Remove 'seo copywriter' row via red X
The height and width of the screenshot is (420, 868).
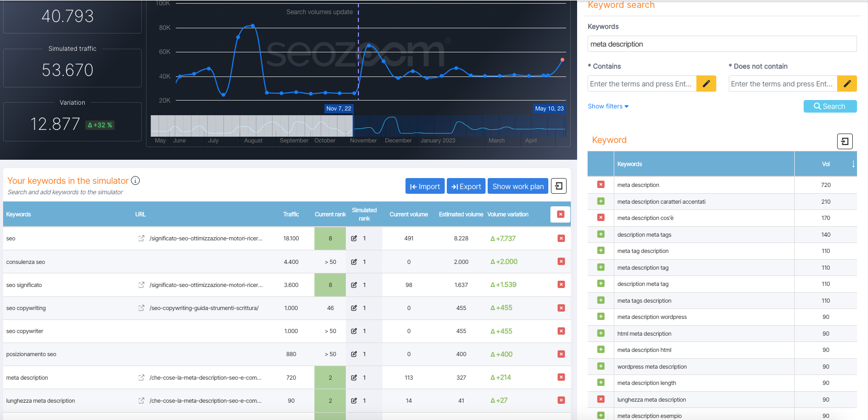[561, 331]
